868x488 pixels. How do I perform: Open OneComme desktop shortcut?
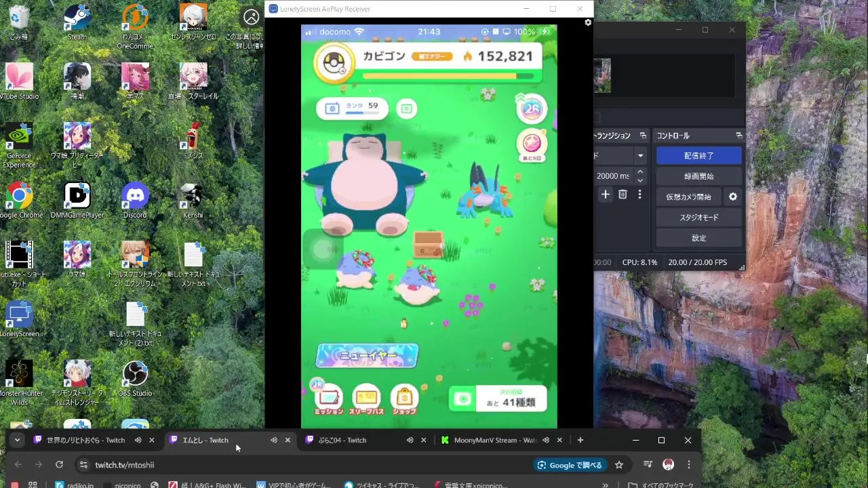pyautogui.click(x=135, y=27)
